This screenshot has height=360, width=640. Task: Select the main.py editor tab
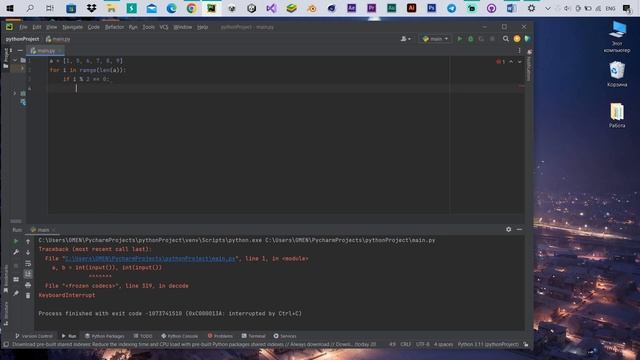(44, 51)
